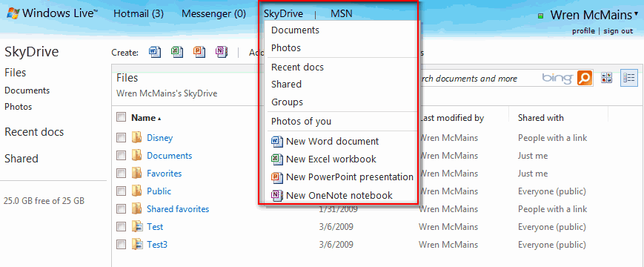
Task: Open Shared in left sidebar
Action: coord(21,159)
